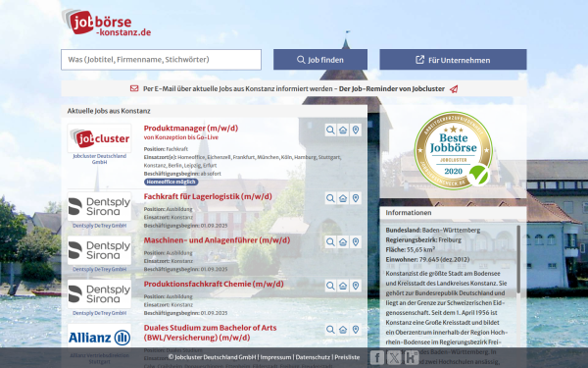Click house icon for Fachkraft für Lagerlogistik
588x368 pixels.
pos(343,198)
